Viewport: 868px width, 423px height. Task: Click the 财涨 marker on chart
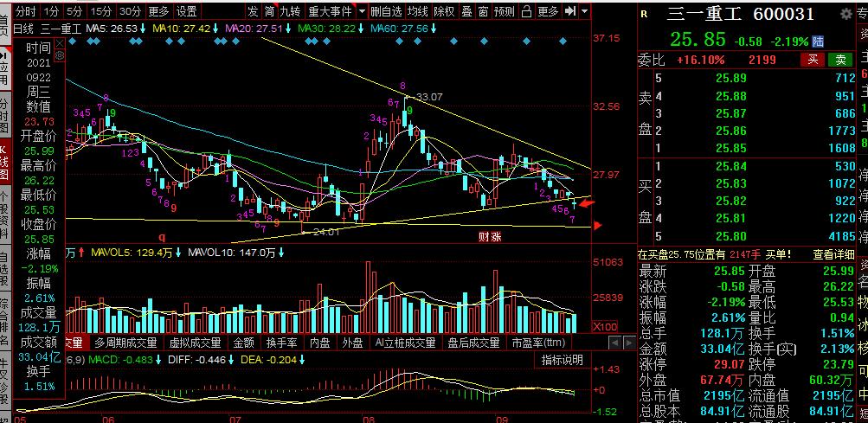pyautogui.click(x=490, y=237)
